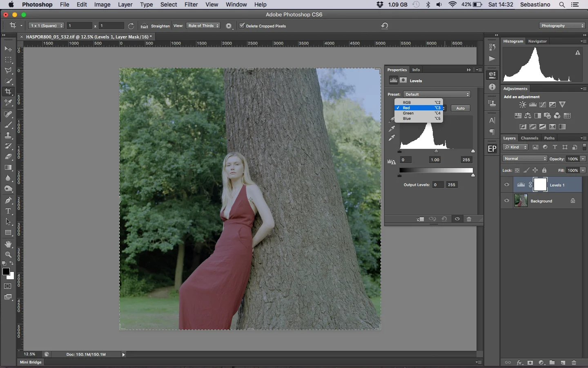Click the black point eyedropper in Levels
Screen dimensions: 588x368
(x=392, y=120)
